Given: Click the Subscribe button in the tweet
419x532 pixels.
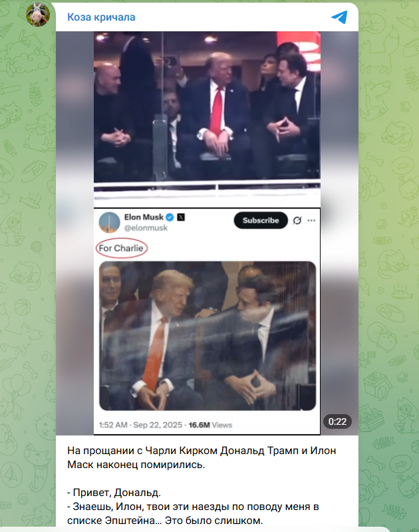Looking at the screenshot, I should pyautogui.click(x=261, y=220).
